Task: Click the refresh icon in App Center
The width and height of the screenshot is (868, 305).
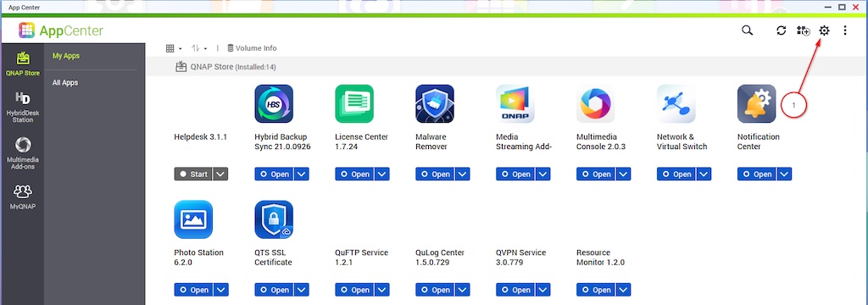Action: point(781,30)
